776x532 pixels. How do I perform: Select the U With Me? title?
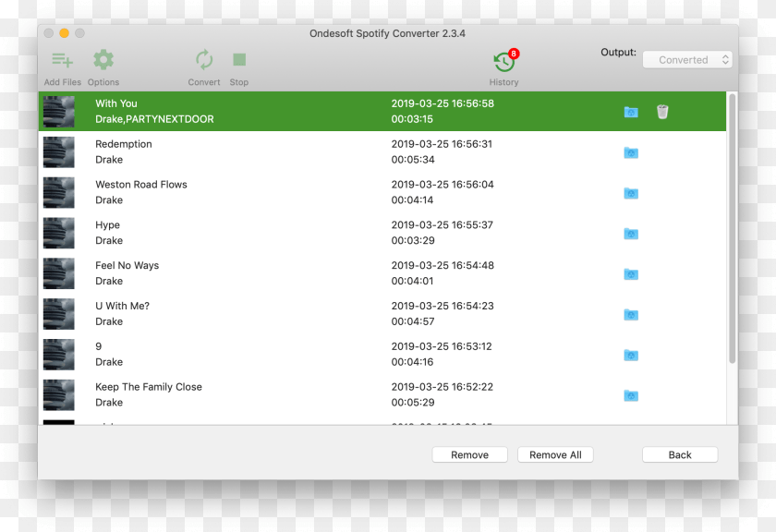click(x=122, y=306)
